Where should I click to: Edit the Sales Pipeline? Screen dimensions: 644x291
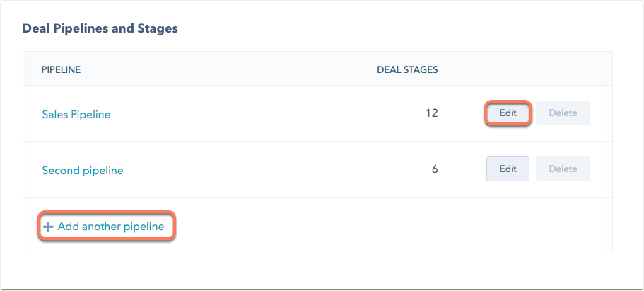tap(508, 113)
